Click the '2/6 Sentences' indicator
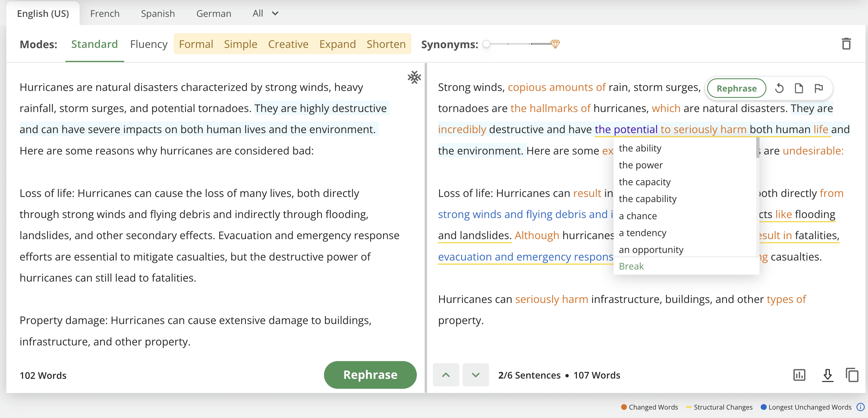868x418 pixels. coord(529,375)
